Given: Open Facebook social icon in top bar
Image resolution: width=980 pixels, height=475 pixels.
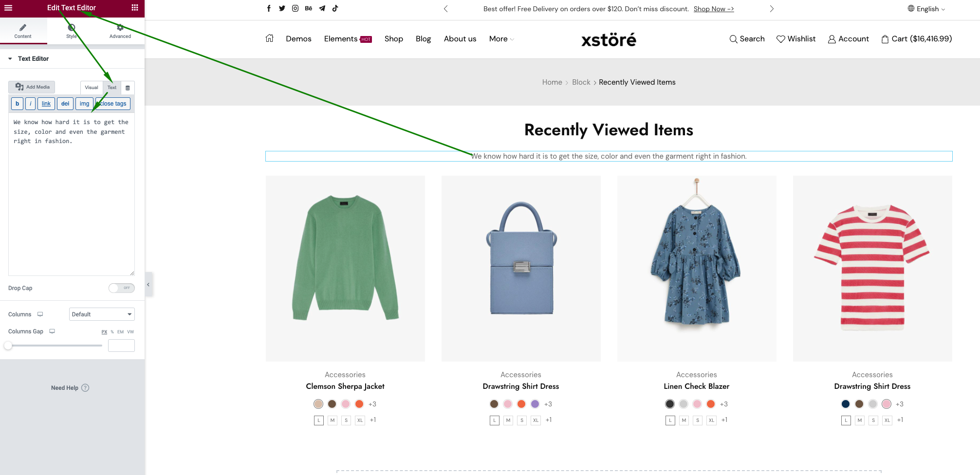Looking at the screenshot, I should (x=269, y=8).
